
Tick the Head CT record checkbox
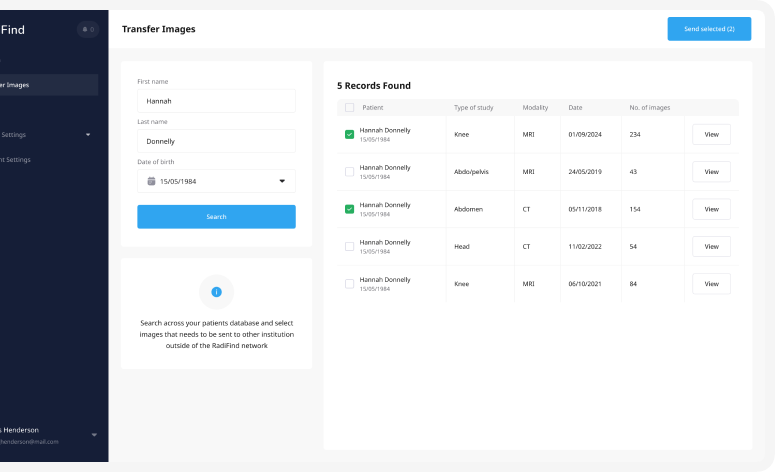click(349, 246)
